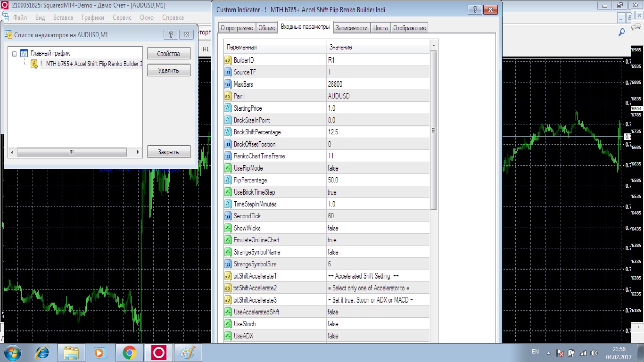644x362 pixels.
Task: Select the H1 timeframe button
Action: tap(206, 49)
